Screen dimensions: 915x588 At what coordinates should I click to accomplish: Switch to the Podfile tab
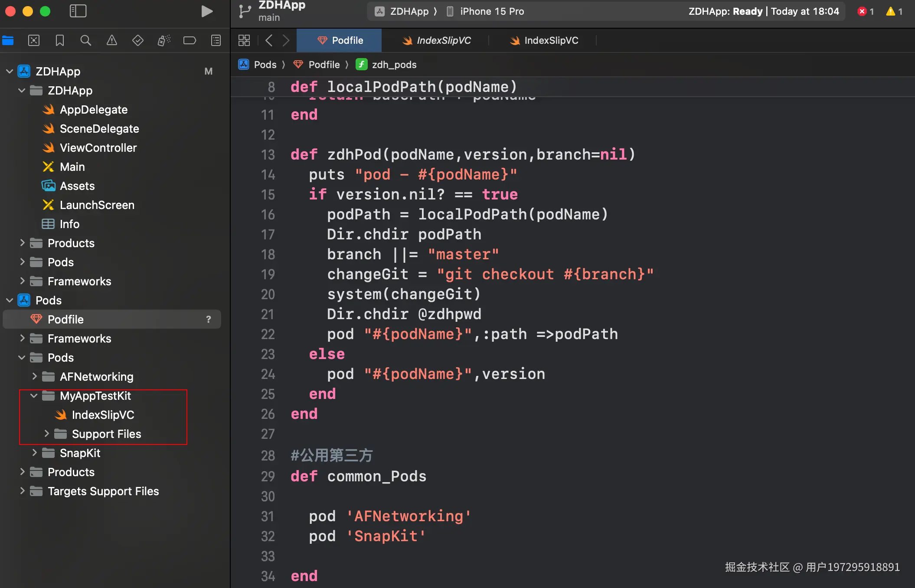pyautogui.click(x=340, y=40)
